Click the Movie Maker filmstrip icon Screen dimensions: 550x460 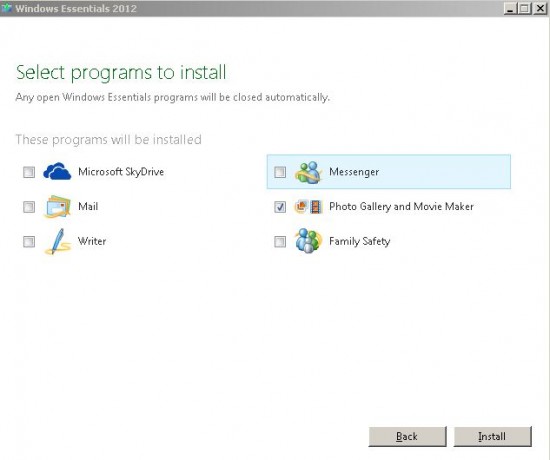pos(316,206)
